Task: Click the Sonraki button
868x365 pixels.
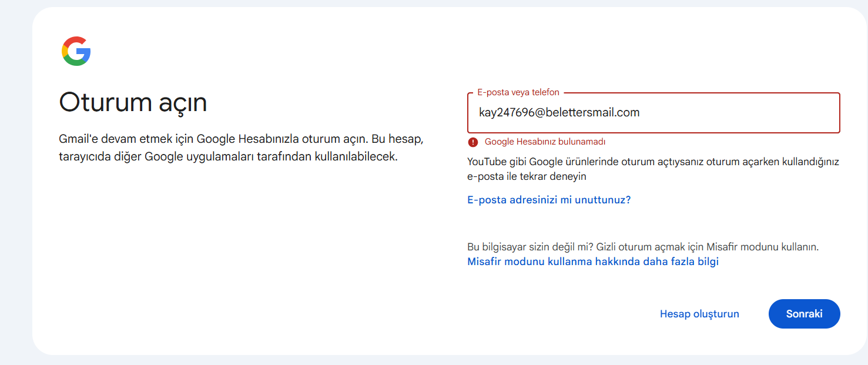Action: click(x=804, y=314)
